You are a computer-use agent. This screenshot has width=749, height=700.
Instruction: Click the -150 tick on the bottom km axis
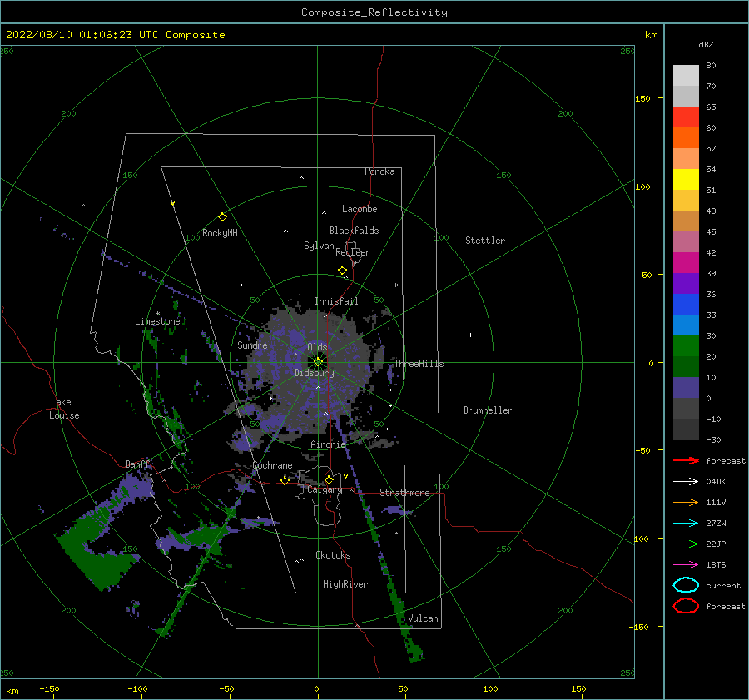point(49,688)
